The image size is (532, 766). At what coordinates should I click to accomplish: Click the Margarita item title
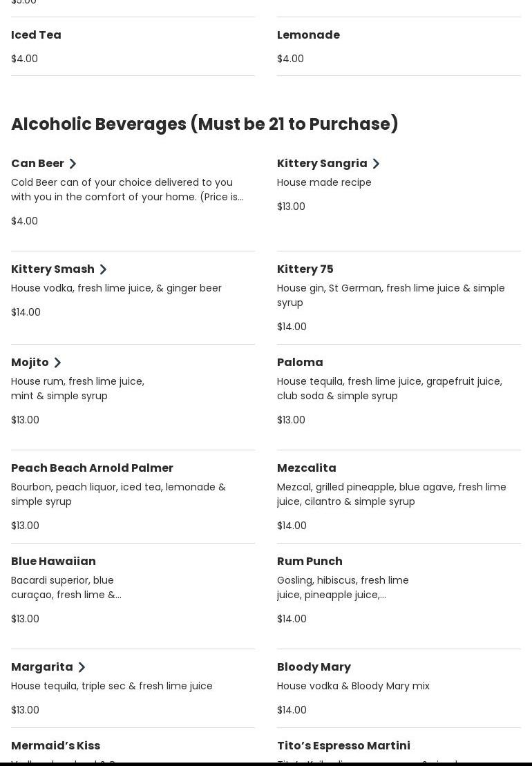coord(42,667)
